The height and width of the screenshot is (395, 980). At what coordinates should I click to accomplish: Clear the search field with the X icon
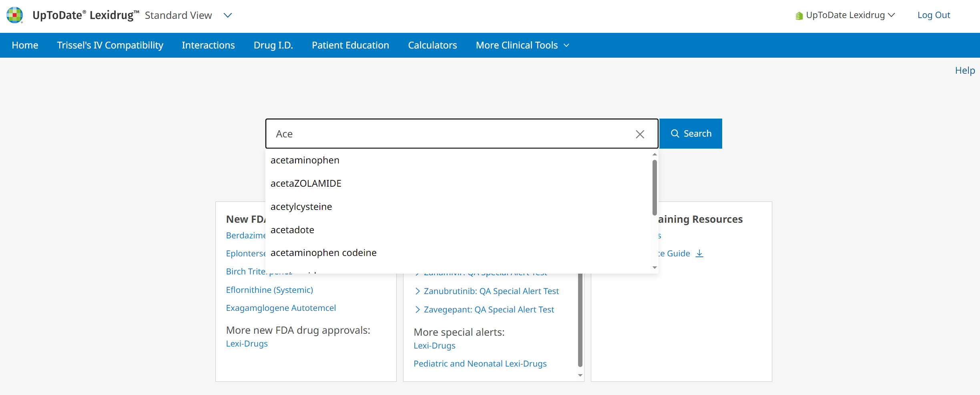[x=640, y=134]
